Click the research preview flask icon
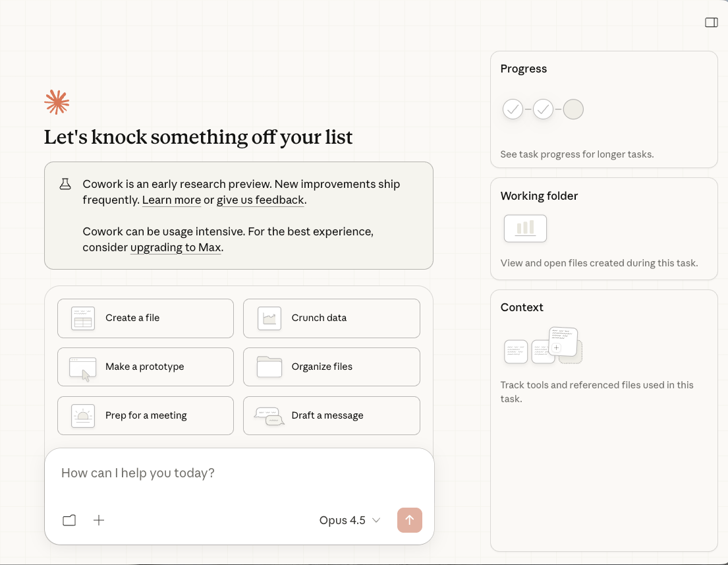 [65, 185]
